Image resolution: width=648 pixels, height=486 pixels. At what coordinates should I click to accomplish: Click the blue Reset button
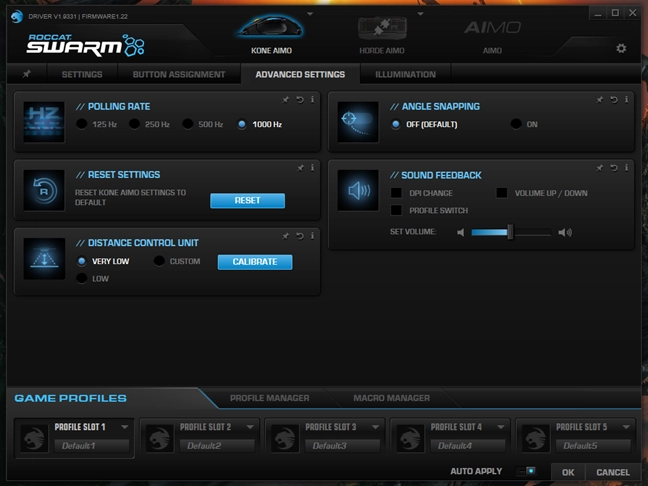[x=247, y=200]
